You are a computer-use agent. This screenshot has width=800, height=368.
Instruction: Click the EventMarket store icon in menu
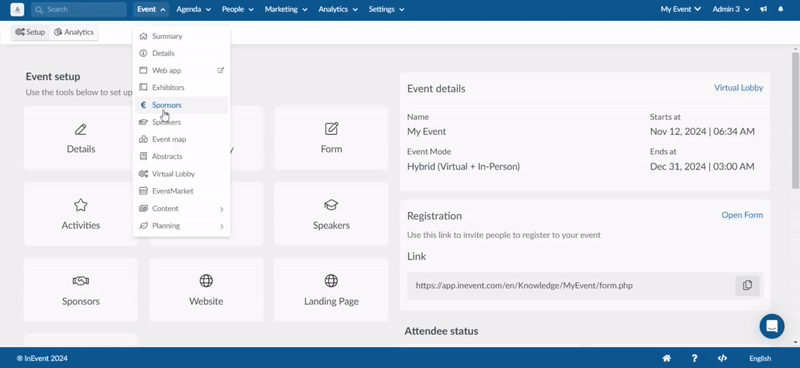(x=143, y=191)
